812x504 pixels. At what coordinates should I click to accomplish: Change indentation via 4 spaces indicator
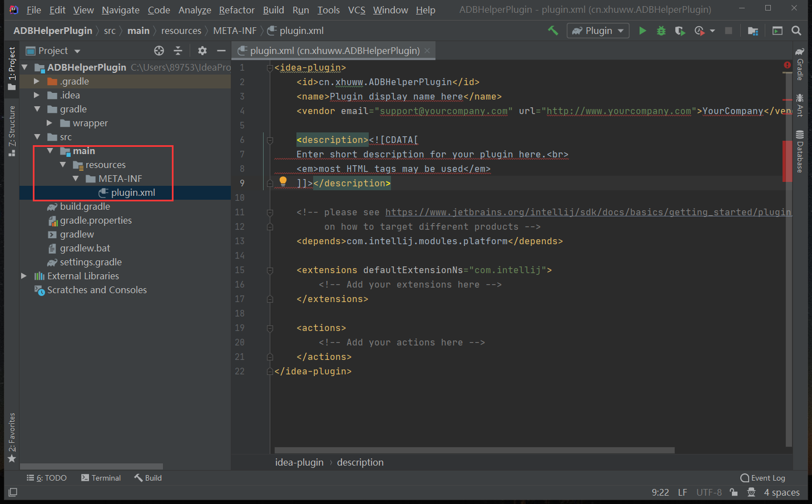[781, 492]
